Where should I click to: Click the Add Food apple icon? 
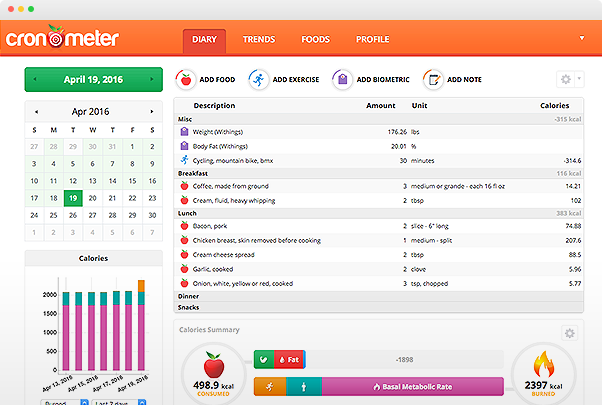(184, 79)
